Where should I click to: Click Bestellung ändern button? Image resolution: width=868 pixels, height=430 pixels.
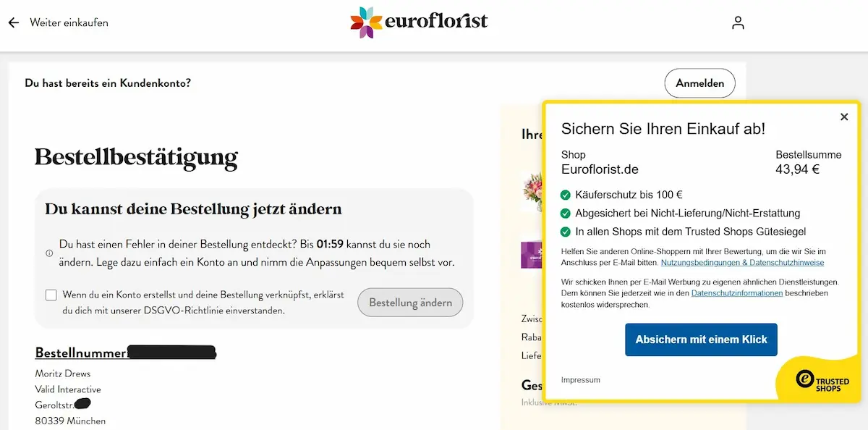point(410,303)
